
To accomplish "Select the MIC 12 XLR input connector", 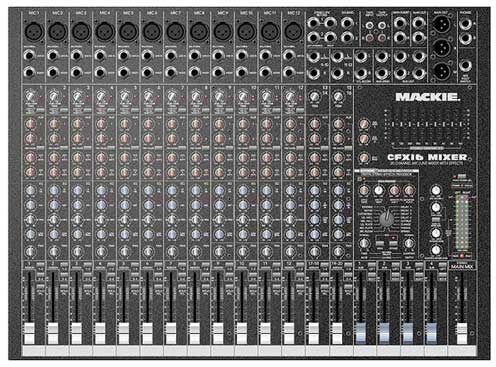I will pos(293,32).
